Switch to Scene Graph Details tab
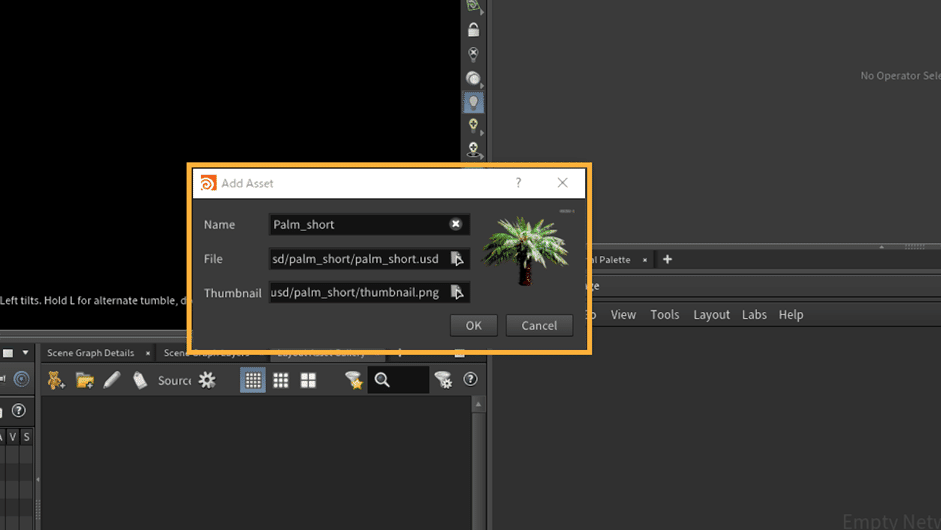The width and height of the screenshot is (941, 530). click(91, 353)
